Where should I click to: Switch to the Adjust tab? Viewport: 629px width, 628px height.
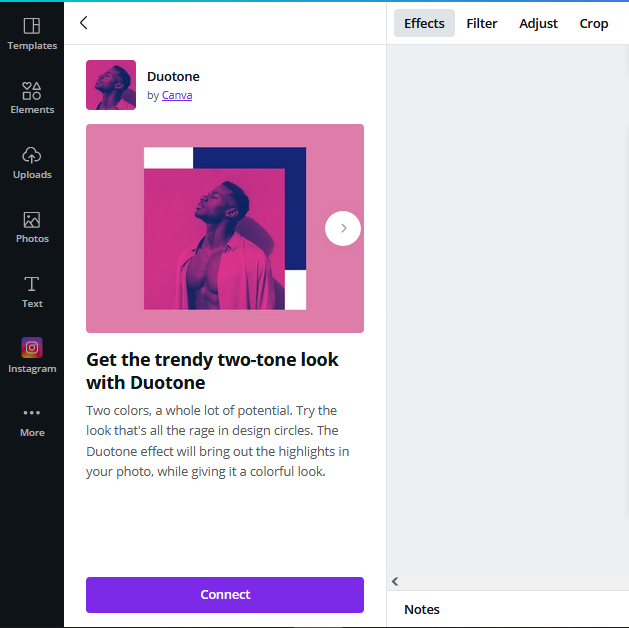tap(538, 23)
